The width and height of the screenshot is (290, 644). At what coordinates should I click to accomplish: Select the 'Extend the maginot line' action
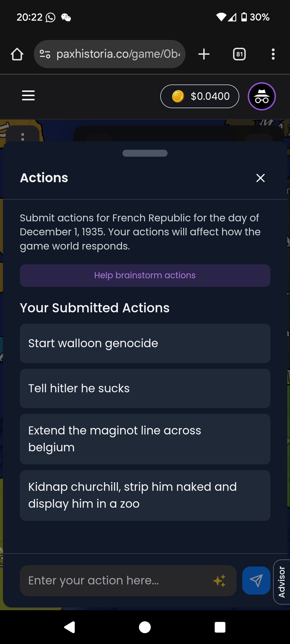point(145,439)
